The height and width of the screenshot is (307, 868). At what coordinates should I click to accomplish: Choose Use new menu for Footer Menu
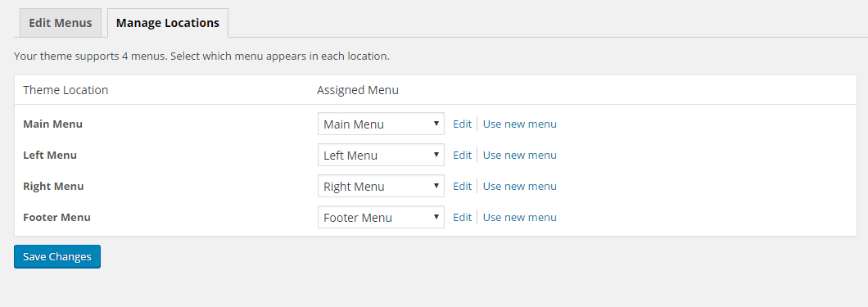[x=520, y=218]
